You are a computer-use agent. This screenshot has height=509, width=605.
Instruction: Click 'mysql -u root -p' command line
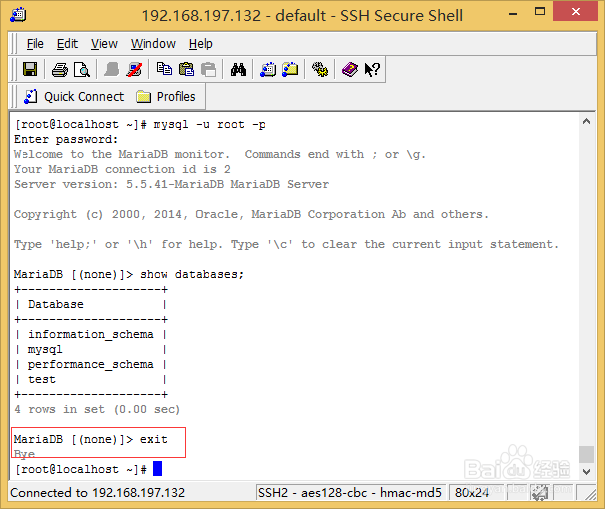tap(210, 124)
